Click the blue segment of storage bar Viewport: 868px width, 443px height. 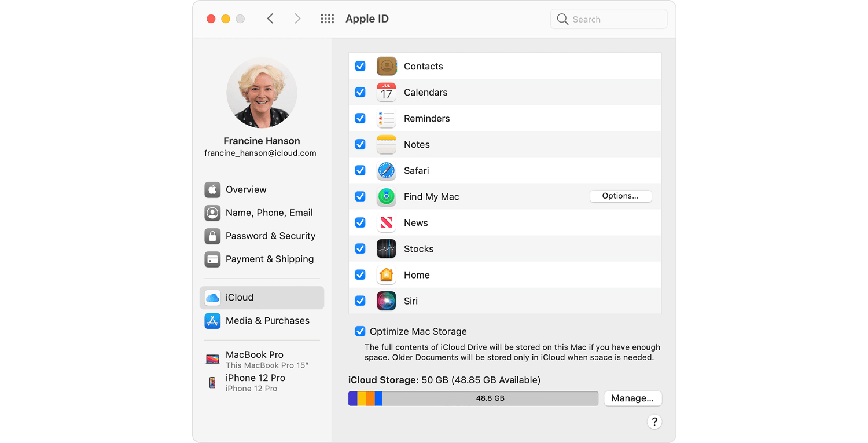tap(378, 398)
